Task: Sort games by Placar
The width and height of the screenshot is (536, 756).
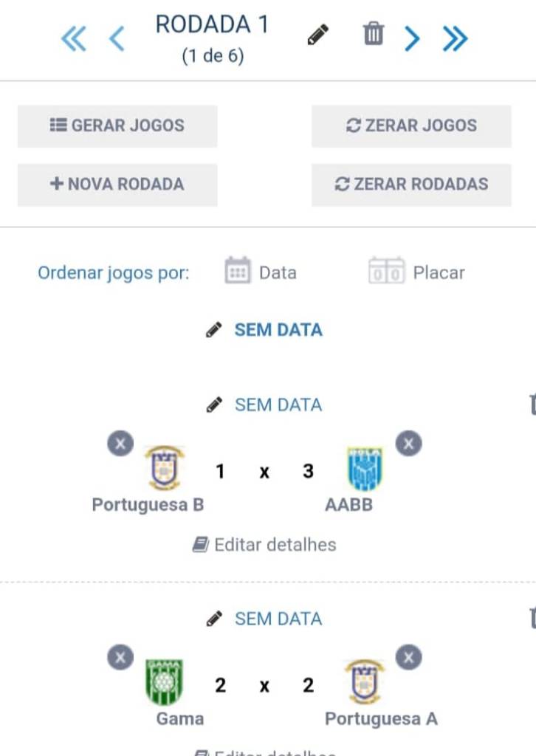Action: 417,272
